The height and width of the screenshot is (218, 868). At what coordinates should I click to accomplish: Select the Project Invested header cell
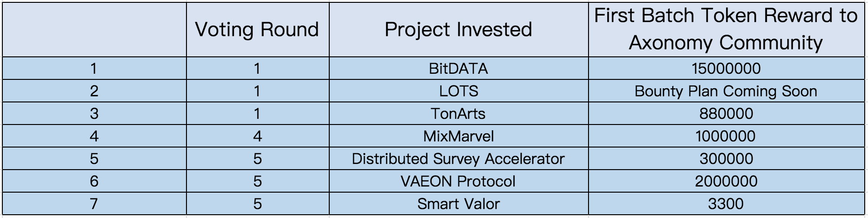458,30
